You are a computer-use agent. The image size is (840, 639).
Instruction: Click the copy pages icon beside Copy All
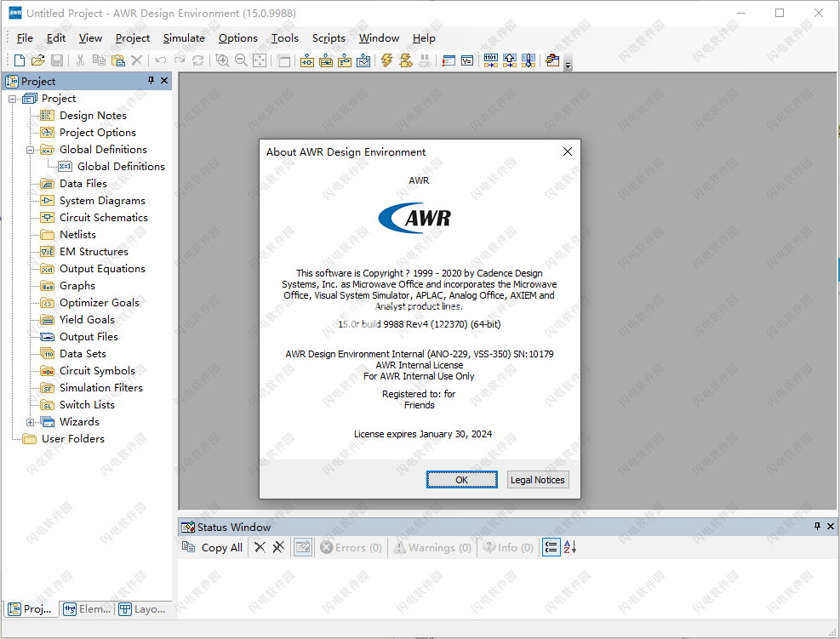[188, 547]
